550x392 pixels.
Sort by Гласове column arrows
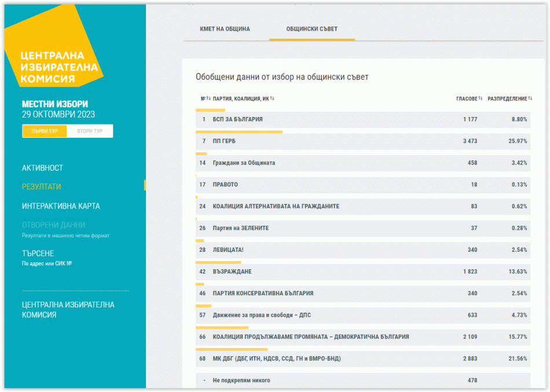[481, 98]
